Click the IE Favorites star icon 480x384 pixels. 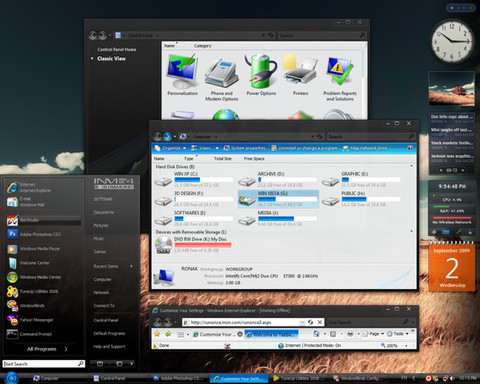click(157, 334)
